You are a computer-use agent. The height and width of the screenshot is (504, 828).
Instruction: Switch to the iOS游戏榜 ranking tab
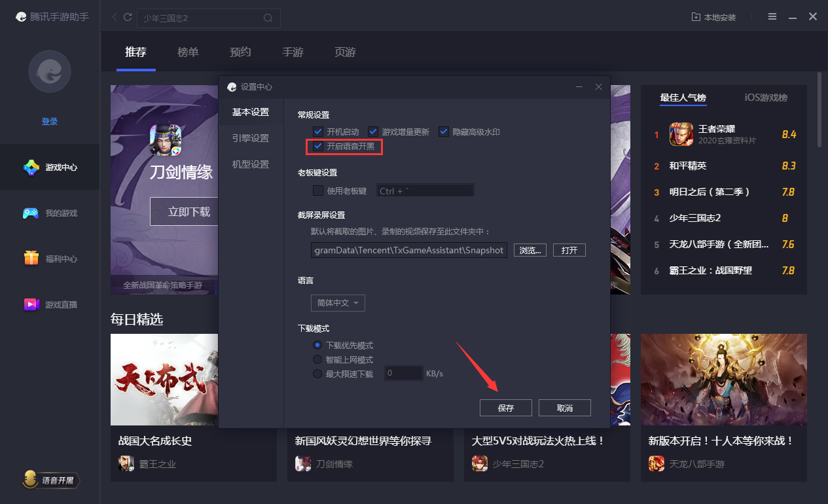[765, 98]
